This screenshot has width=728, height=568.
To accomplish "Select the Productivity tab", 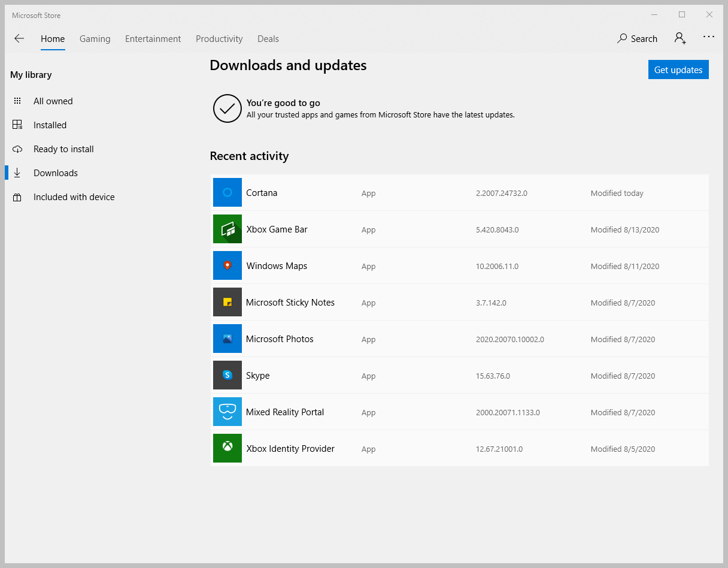I will (x=219, y=39).
